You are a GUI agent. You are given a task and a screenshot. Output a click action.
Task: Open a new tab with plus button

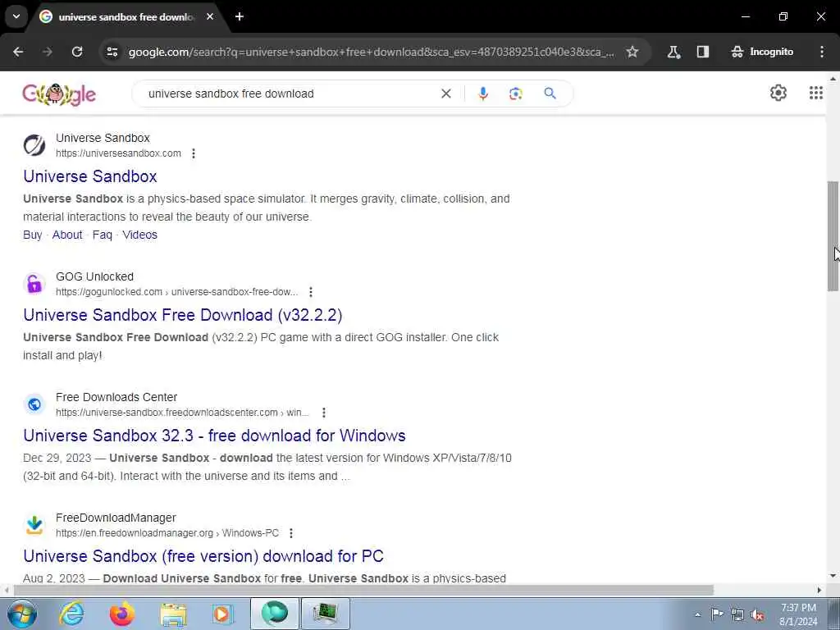point(240,16)
